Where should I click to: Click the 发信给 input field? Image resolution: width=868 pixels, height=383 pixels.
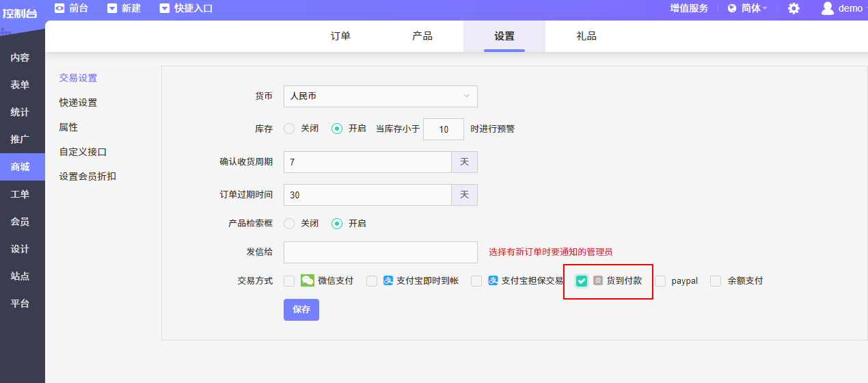coord(380,252)
